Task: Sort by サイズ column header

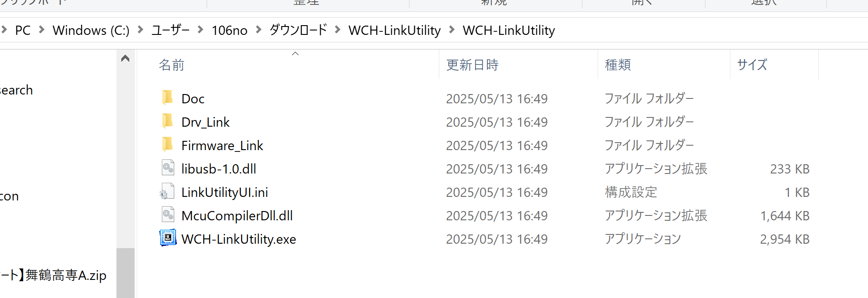Action: click(x=752, y=65)
